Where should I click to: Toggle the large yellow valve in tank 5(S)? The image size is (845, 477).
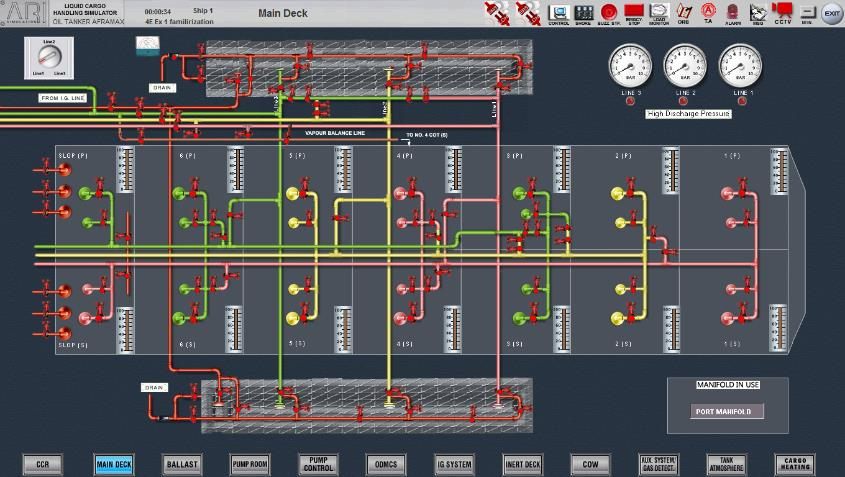(x=293, y=318)
